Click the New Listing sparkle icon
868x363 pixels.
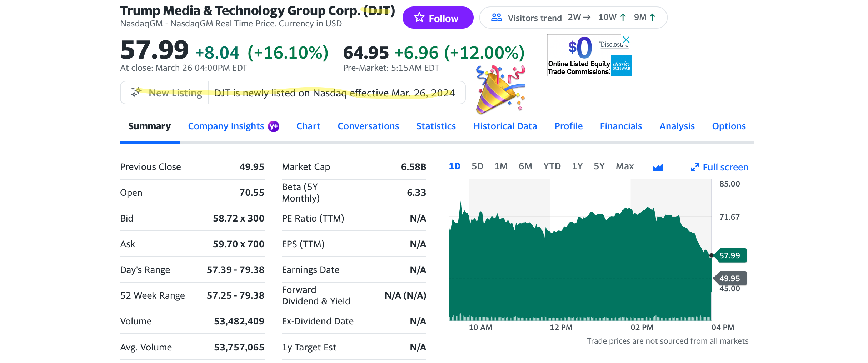click(x=136, y=93)
